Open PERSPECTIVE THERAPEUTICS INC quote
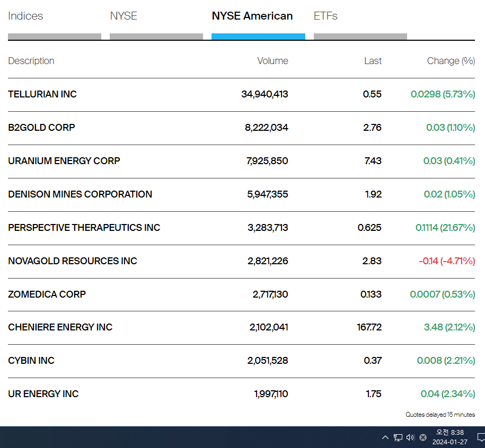485x448 pixels. click(84, 228)
